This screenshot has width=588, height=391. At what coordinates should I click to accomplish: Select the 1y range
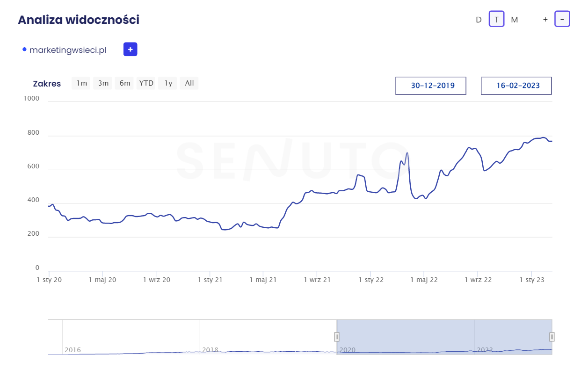coord(168,83)
